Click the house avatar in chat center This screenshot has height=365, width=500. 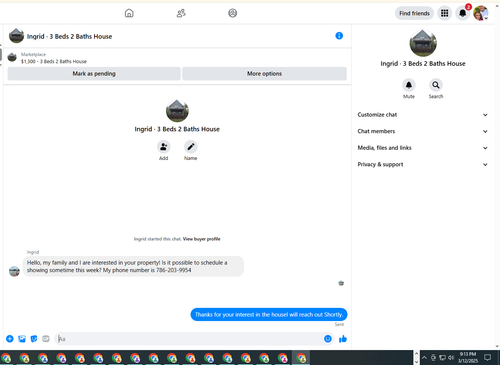(177, 111)
